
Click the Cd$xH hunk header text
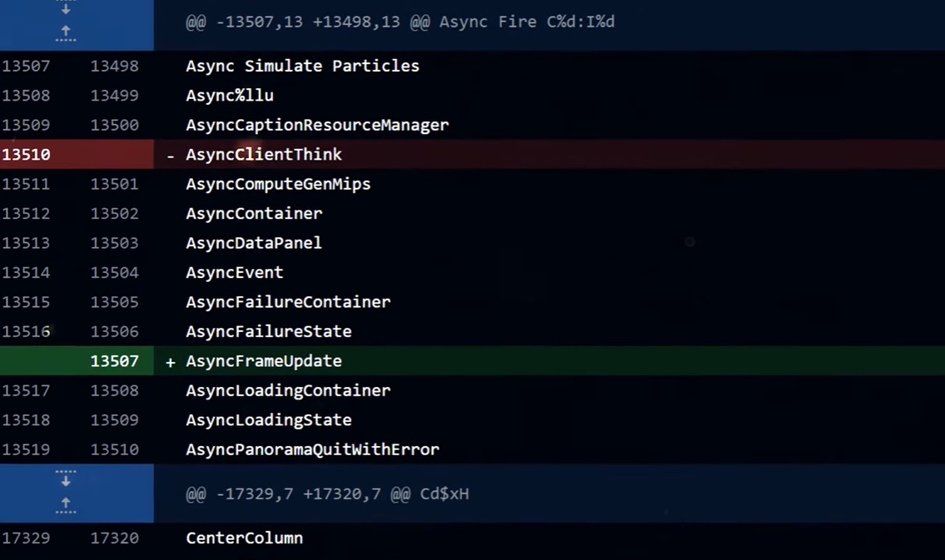(327, 493)
